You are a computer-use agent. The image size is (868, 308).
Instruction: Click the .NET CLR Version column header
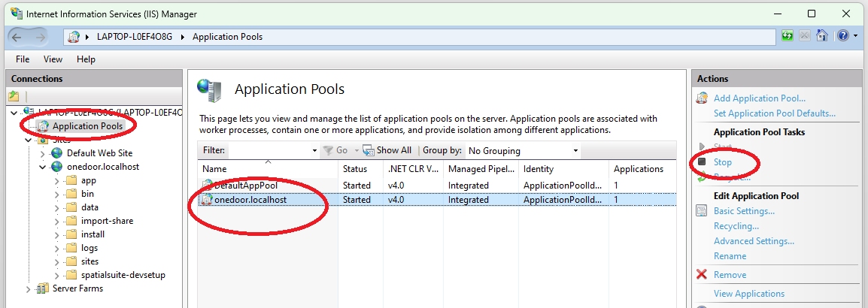point(414,169)
